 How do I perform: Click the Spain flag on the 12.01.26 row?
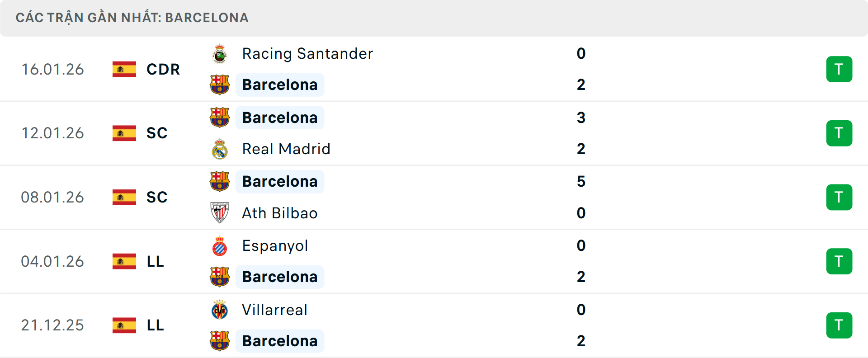(x=123, y=133)
